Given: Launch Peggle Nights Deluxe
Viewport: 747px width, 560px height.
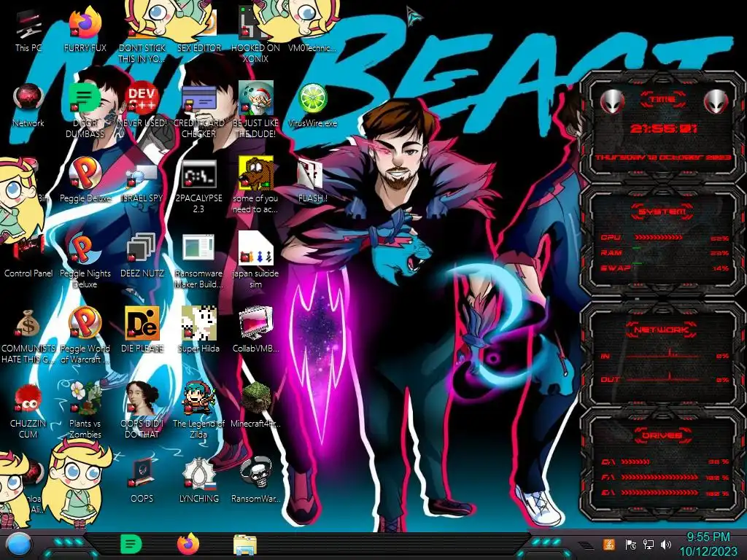Looking at the screenshot, I should point(85,261).
